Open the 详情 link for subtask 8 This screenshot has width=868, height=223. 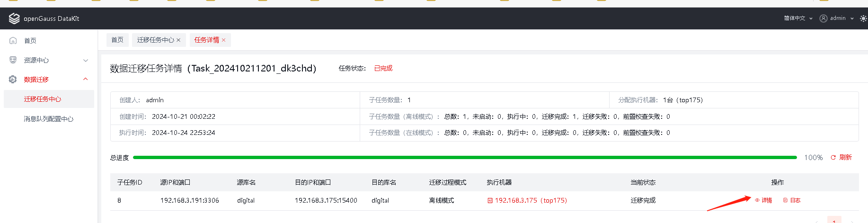click(x=763, y=201)
